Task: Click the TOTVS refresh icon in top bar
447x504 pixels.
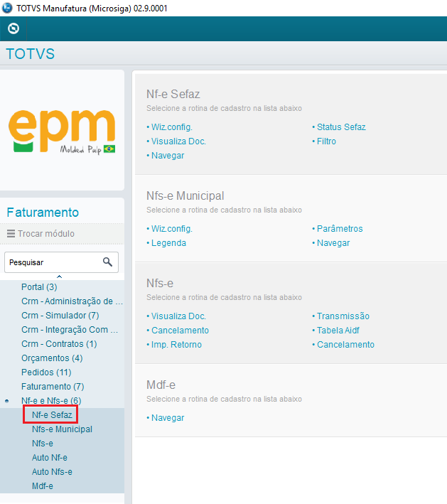Action: pos(14,28)
